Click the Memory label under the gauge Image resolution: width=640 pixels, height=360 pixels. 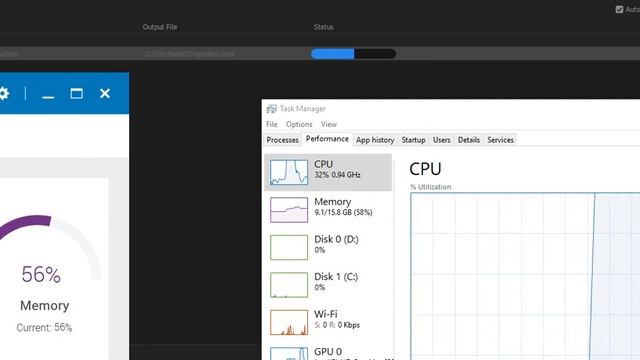(x=44, y=305)
